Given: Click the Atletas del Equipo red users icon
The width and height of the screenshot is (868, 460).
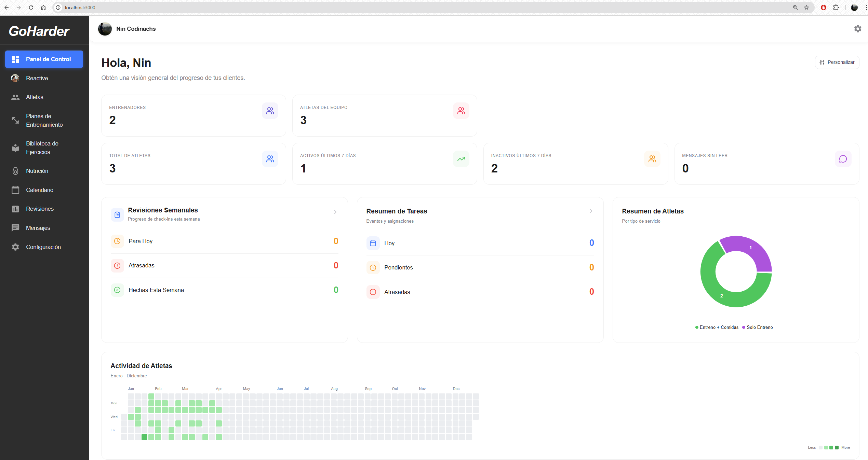Looking at the screenshot, I should (x=461, y=111).
